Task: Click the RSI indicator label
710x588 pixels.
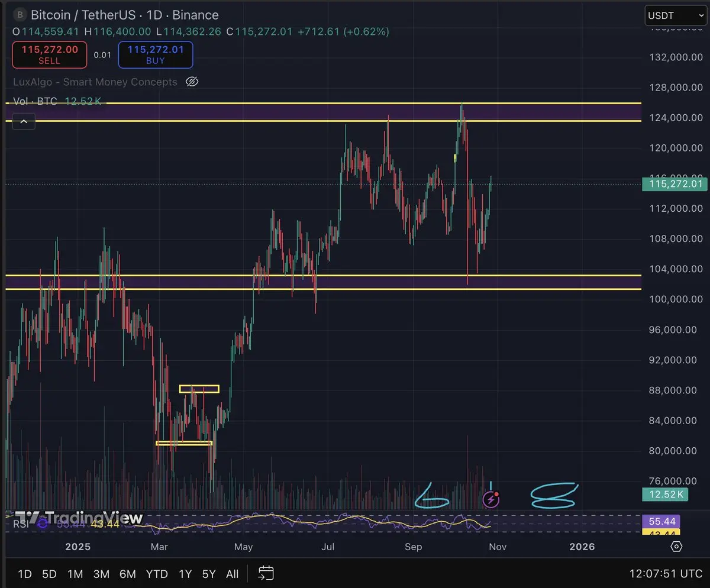Action: click(22, 523)
